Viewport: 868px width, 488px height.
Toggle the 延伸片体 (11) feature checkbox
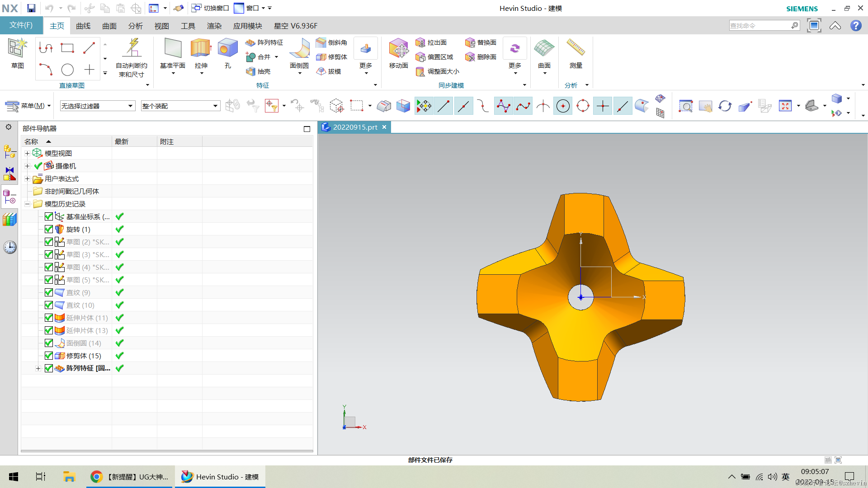coord(49,318)
